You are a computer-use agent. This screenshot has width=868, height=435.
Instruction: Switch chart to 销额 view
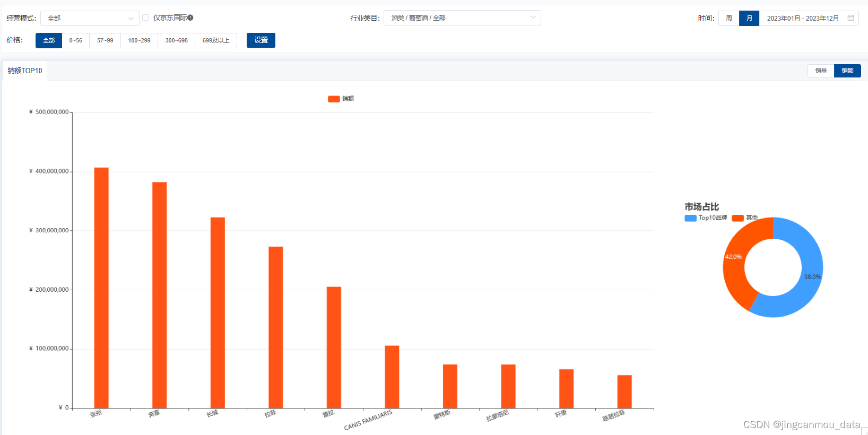click(x=847, y=71)
